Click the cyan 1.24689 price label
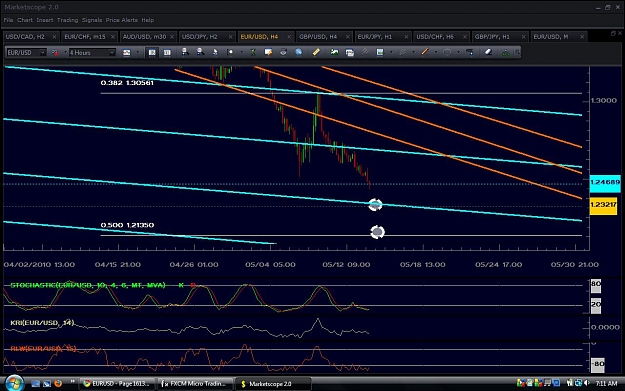625x391 pixels. 605,183
